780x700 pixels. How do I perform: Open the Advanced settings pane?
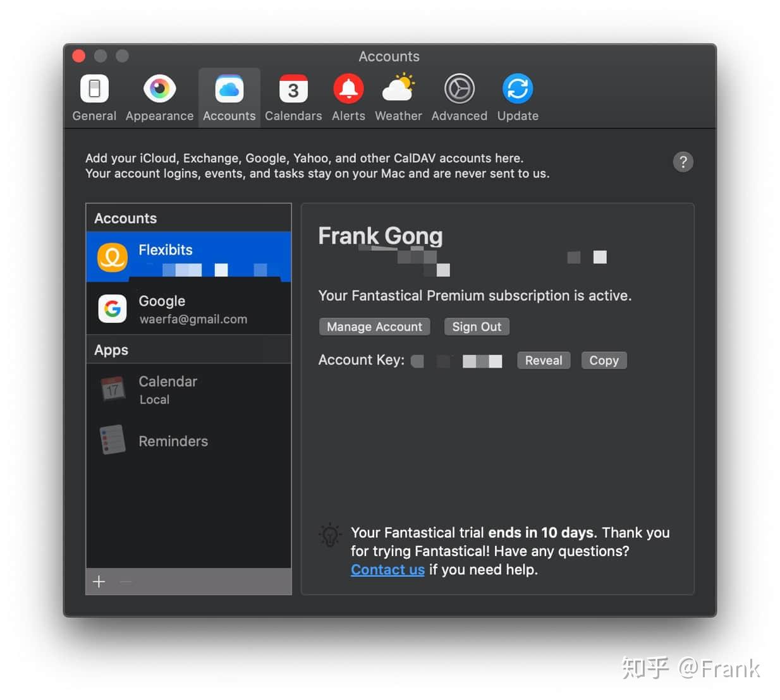click(459, 96)
